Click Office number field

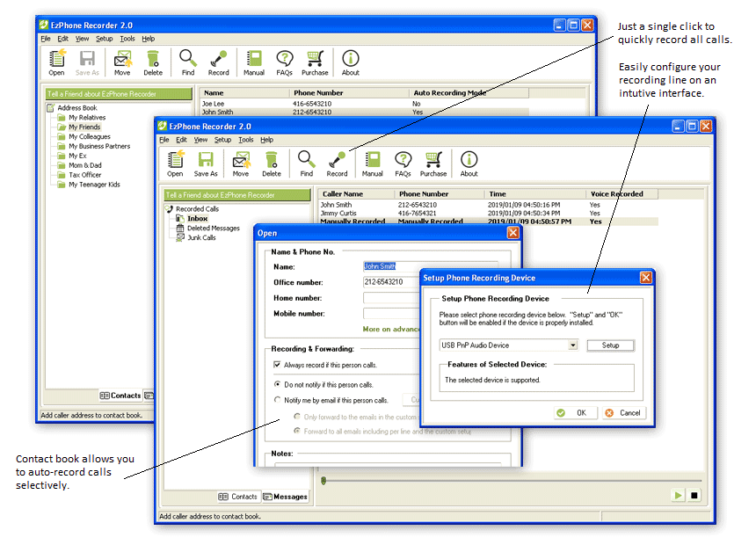[391, 281]
